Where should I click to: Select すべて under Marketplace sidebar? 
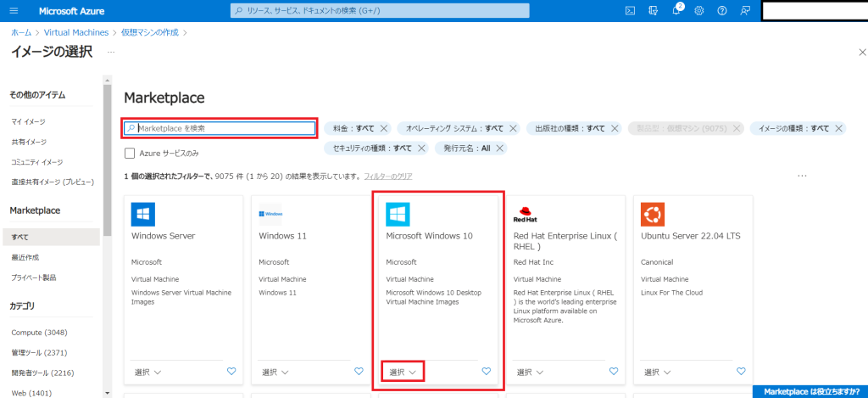[x=51, y=238]
